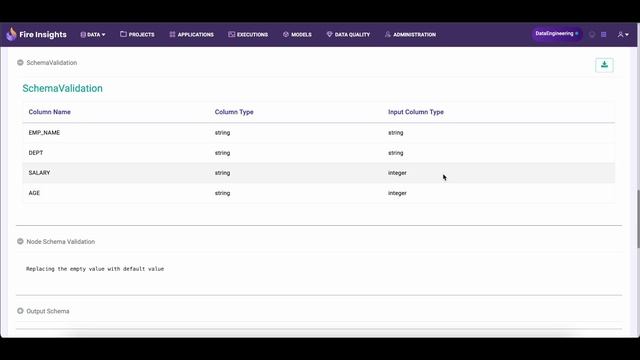
Task: Open the ADMINISTRATION menu
Action: point(410,34)
